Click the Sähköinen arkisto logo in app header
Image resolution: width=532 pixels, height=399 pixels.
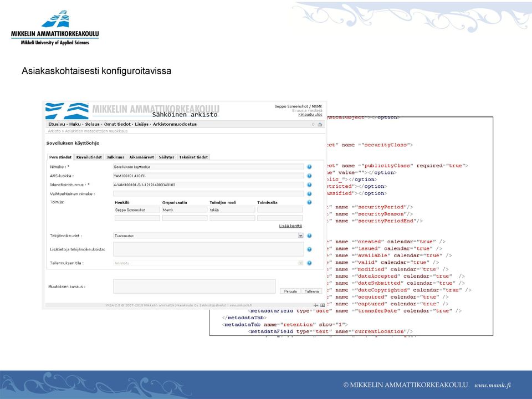(132, 111)
